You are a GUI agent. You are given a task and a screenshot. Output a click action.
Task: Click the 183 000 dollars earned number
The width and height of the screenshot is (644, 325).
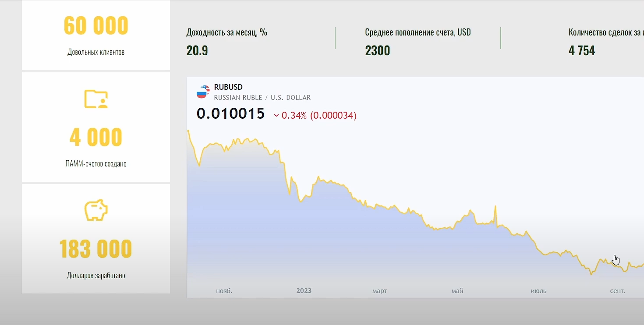pyautogui.click(x=96, y=249)
